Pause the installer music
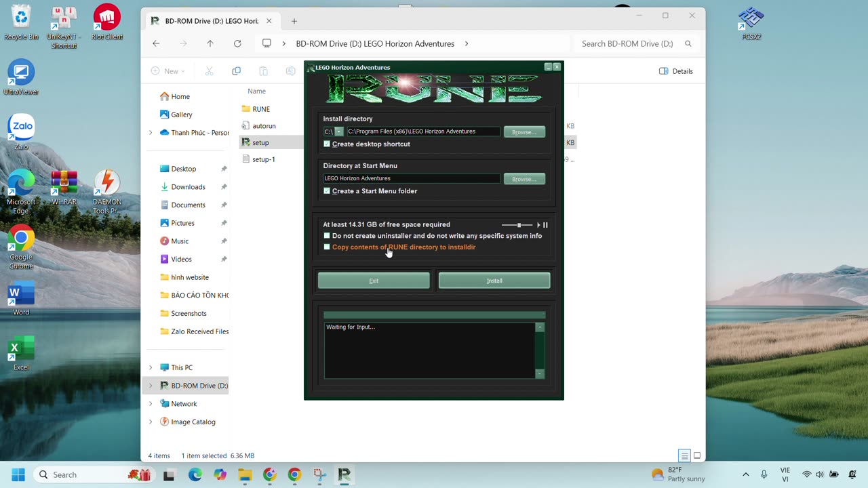868x488 pixels. [x=545, y=225]
